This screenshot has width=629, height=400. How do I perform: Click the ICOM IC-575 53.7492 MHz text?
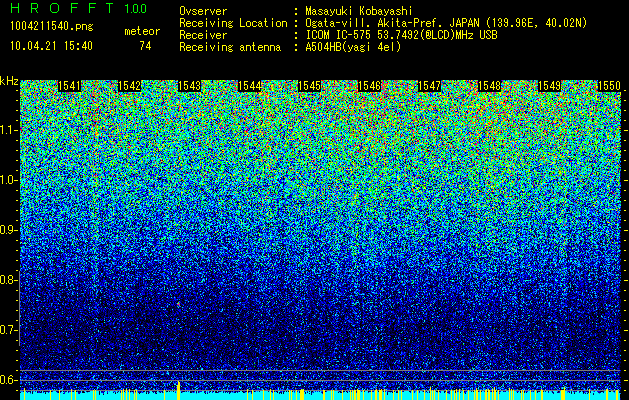pos(401,35)
